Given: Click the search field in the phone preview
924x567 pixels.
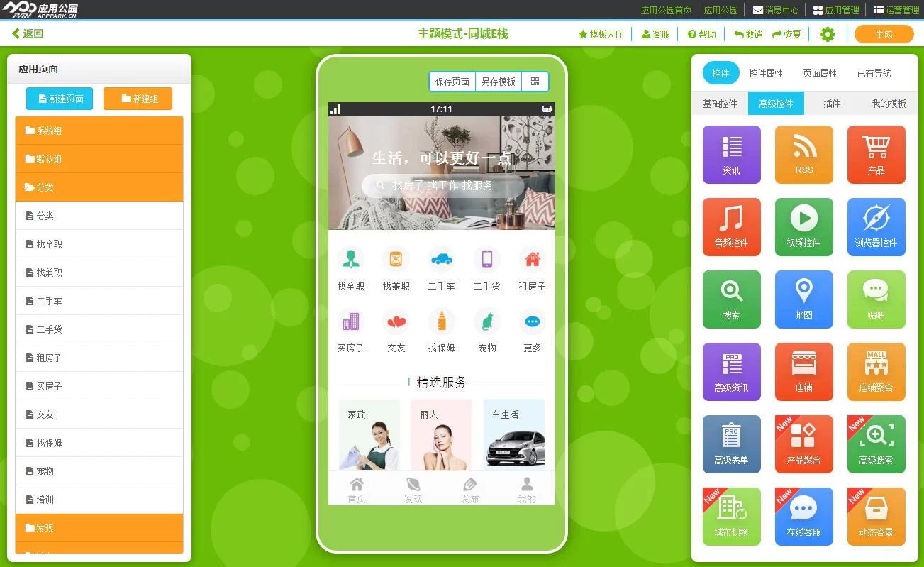Looking at the screenshot, I should (x=442, y=185).
